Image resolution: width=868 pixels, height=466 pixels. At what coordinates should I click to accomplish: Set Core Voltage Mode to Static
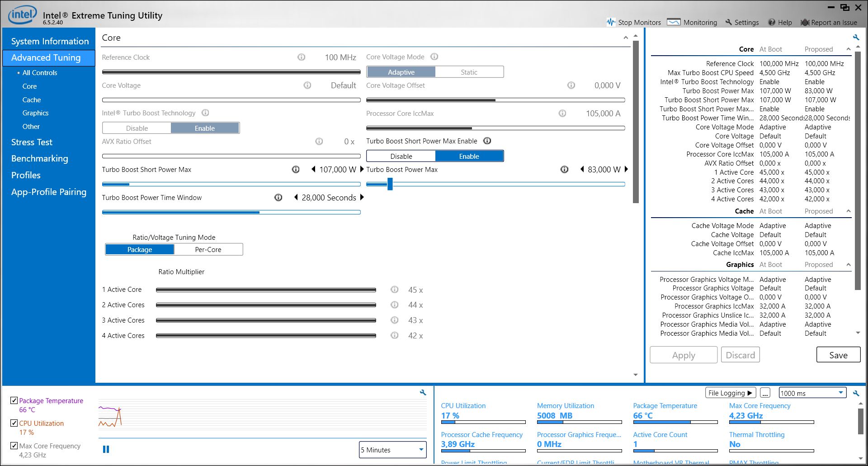pos(469,72)
